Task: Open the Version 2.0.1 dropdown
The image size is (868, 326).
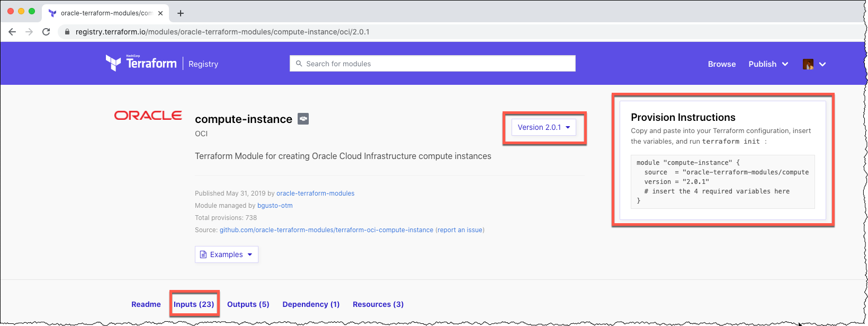Action: pyautogui.click(x=544, y=127)
